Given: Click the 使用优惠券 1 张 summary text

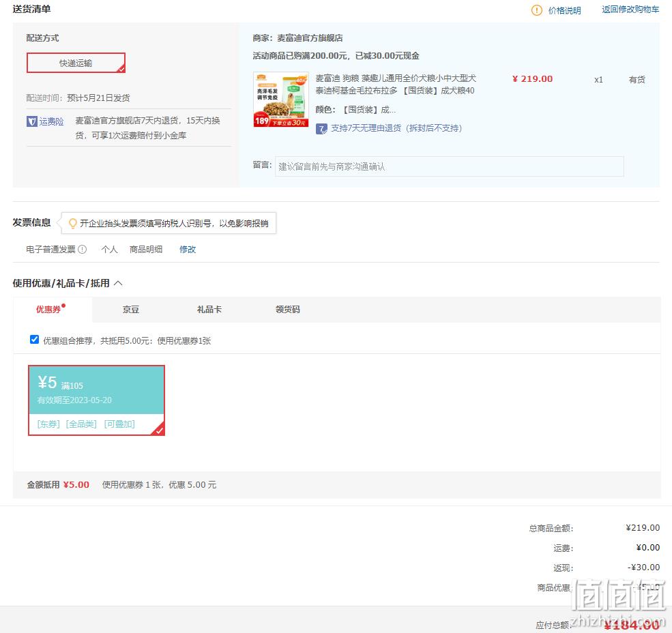Looking at the screenshot, I should click(x=159, y=485).
